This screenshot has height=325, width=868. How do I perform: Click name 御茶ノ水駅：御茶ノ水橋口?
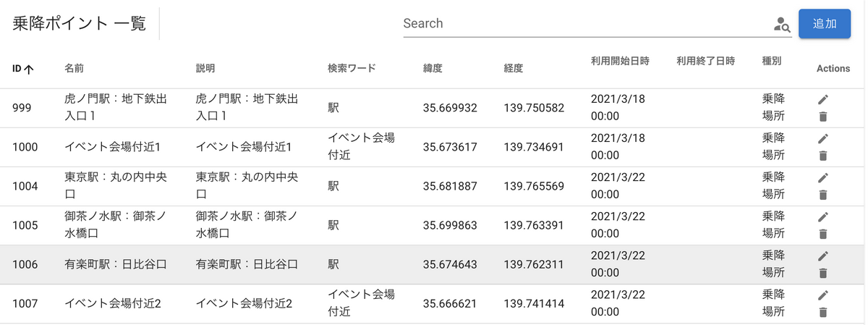116,224
